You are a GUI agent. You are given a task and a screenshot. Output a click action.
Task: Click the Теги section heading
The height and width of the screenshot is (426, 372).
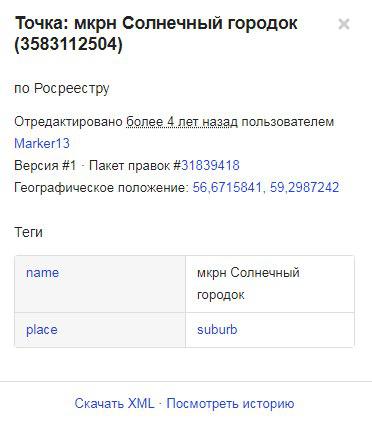coord(28,232)
